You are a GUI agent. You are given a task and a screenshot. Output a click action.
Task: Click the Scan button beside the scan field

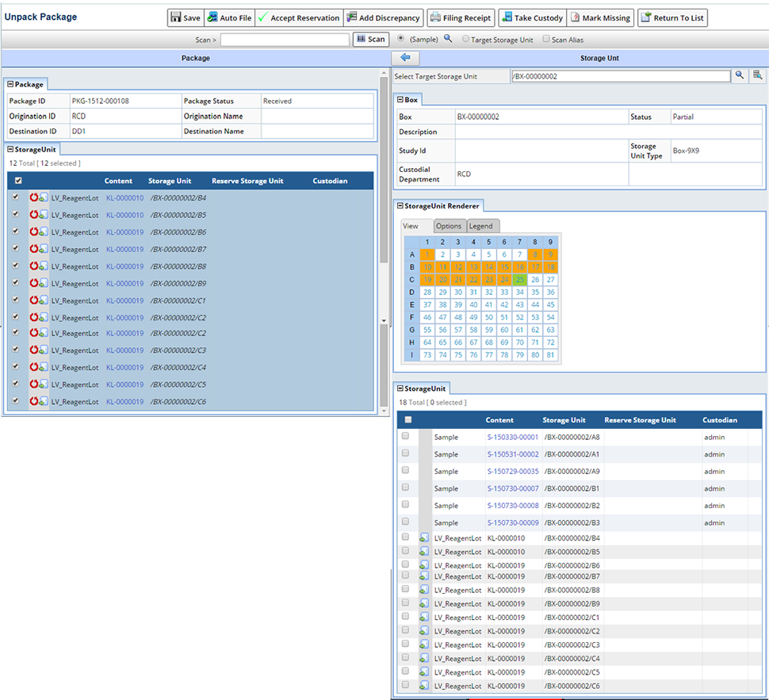[371, 40]
